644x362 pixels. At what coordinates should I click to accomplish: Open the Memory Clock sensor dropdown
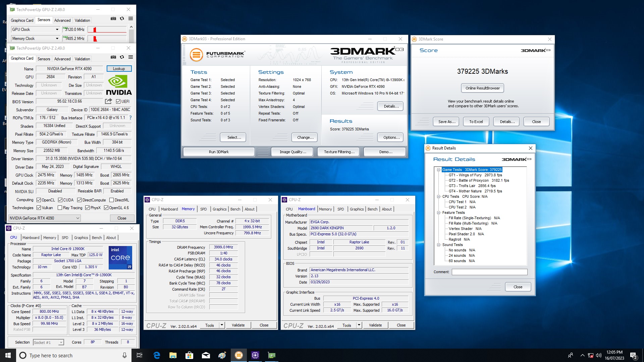click(57, 39)
